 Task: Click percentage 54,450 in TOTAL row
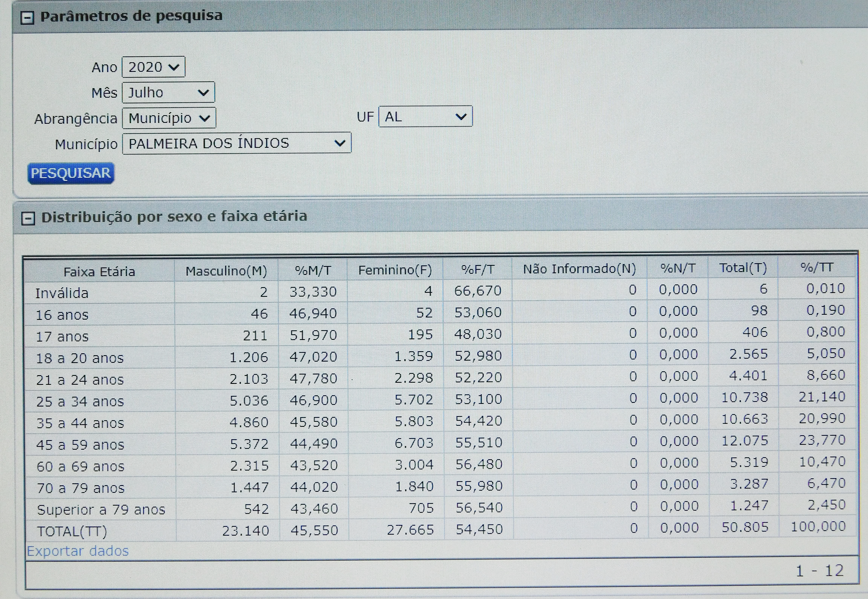pyautogui.click(x=479, y=529)
